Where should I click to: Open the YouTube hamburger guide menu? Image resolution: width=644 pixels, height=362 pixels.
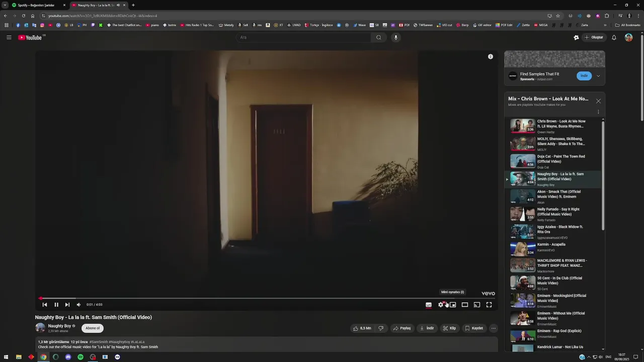point(9,37)
